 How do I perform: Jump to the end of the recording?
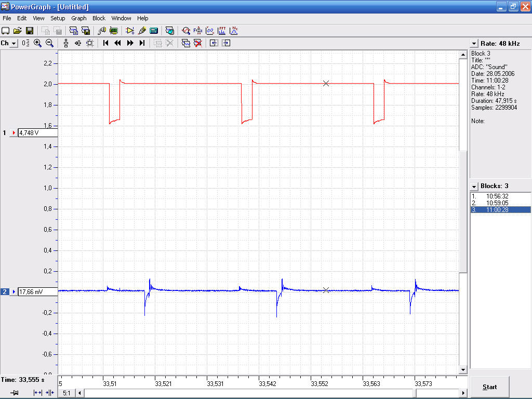point(142,43)
